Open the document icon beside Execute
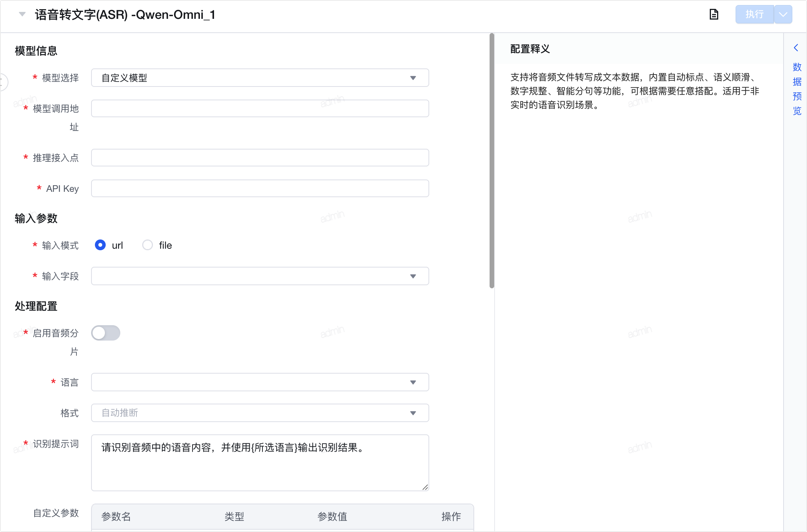Image resolution: width=807 pixels, height=532 pixels. (x=714, y=15)
